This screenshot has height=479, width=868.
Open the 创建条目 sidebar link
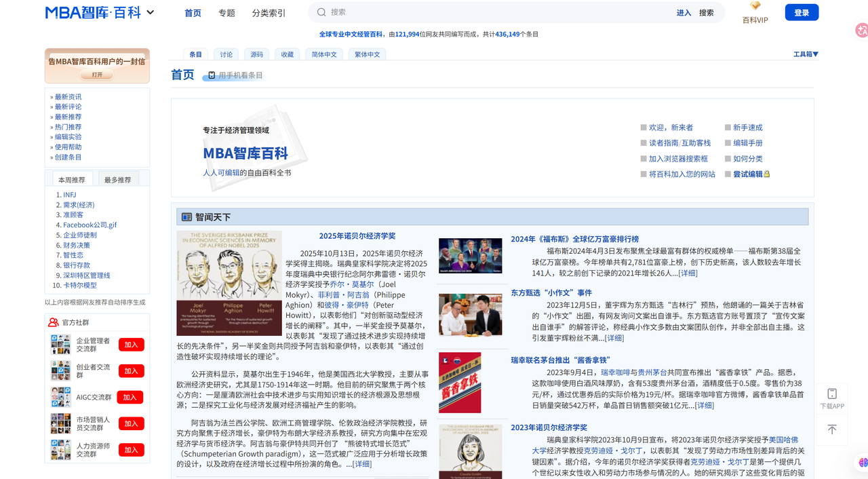(x=68, y=157)
